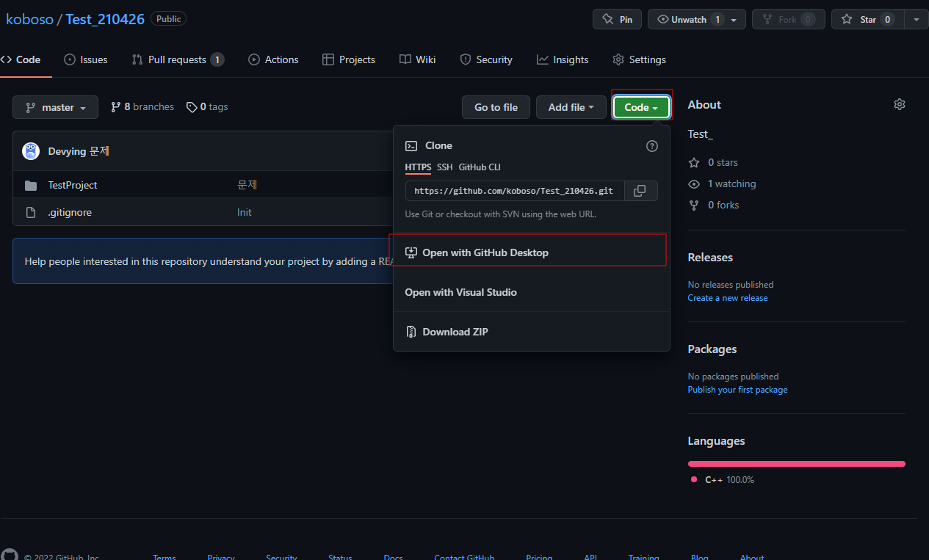Click Publish your first package
The width and height of the screenshot is (929, 560).
(x=737, y=390)
